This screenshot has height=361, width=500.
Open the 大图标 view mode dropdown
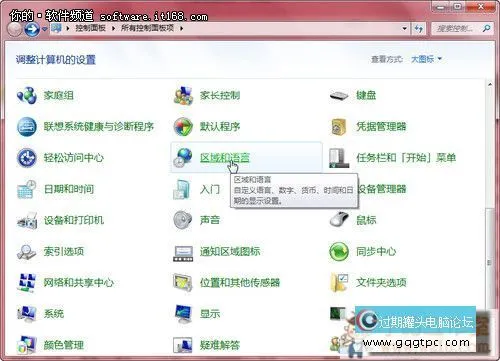tap(426, 59)
